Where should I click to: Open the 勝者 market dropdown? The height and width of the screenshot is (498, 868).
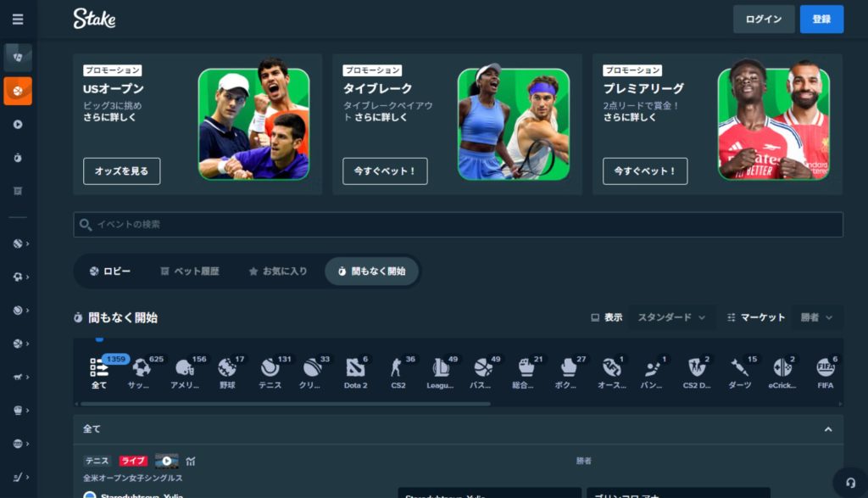(x=817, y=317)
